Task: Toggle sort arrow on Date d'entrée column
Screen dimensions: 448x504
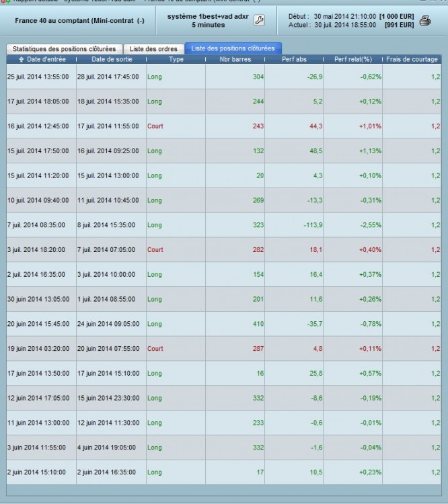Action: [22, 59]
